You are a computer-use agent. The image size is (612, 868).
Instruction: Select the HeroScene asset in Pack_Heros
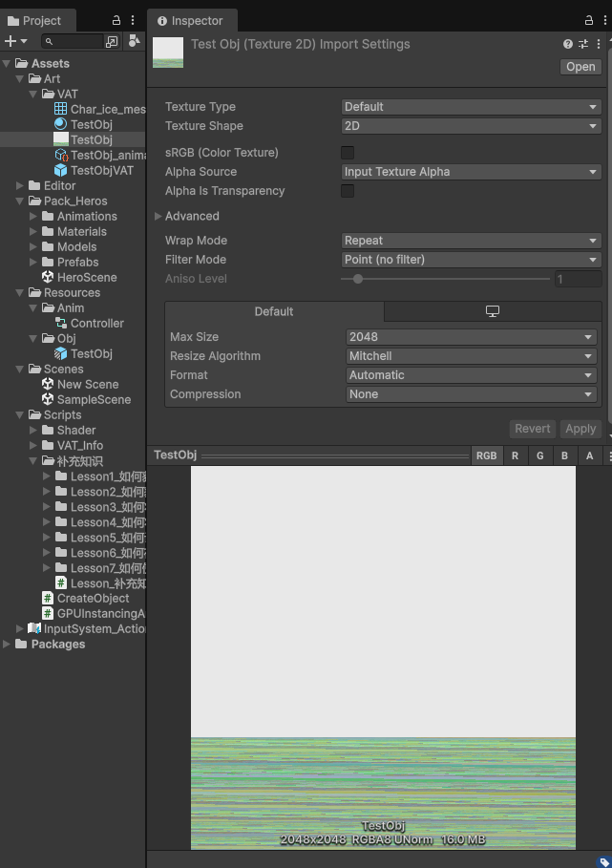coord(86,277)
